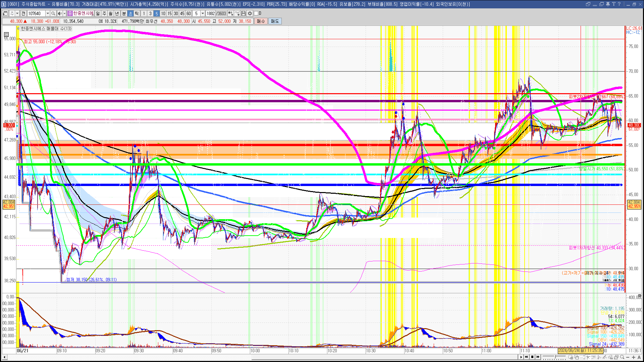Click the 매수 buy button
This screenshot has width=644, height=362.
tap(261, 21)
